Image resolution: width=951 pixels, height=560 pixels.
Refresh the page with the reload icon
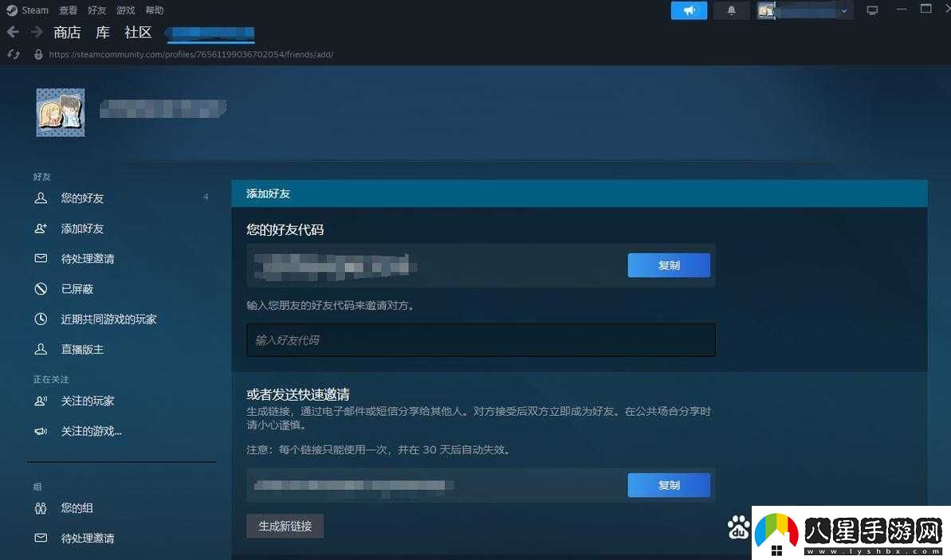pyautogui.click(x=13, y=54)
